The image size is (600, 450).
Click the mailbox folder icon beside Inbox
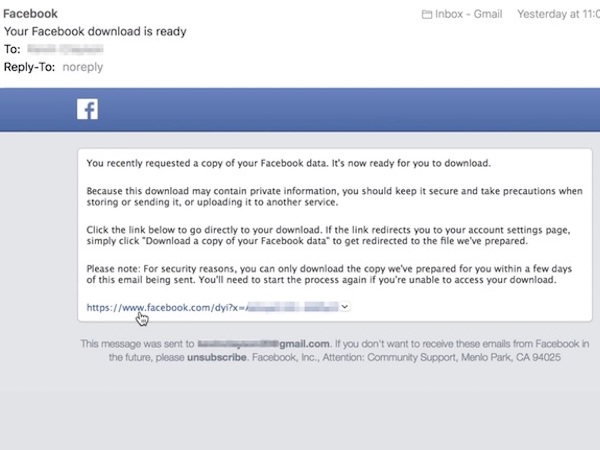[x=426, y=15]
